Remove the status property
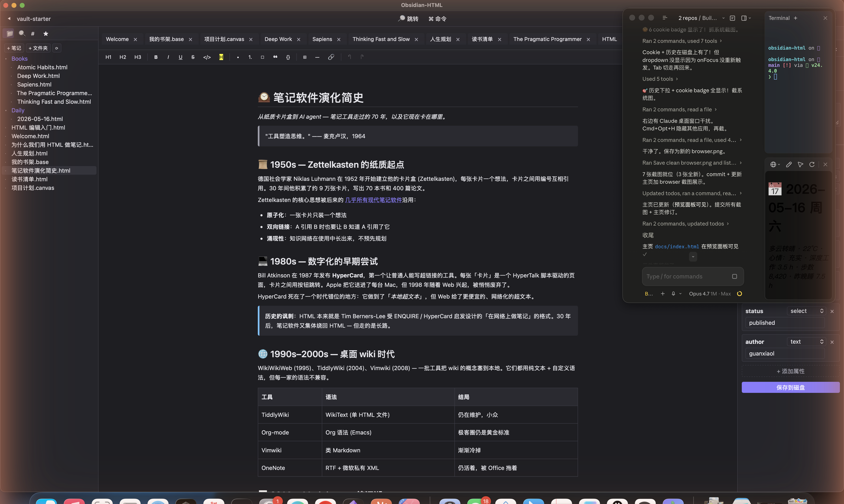Screen dimensions: 844x504 coord(832,311)
